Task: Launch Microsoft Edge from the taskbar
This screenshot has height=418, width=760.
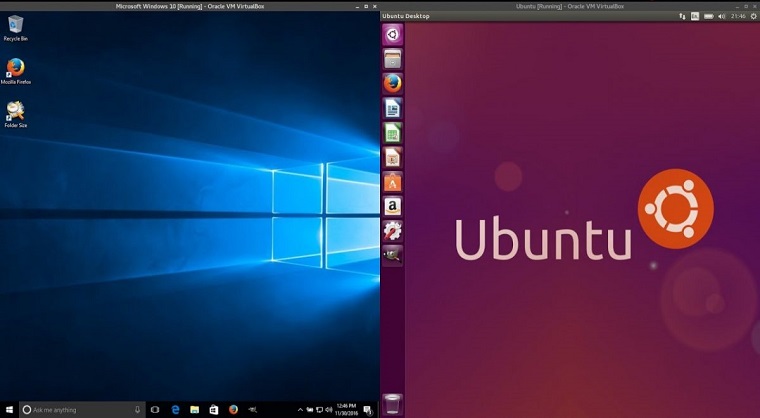Action: [x=175, y=410]
